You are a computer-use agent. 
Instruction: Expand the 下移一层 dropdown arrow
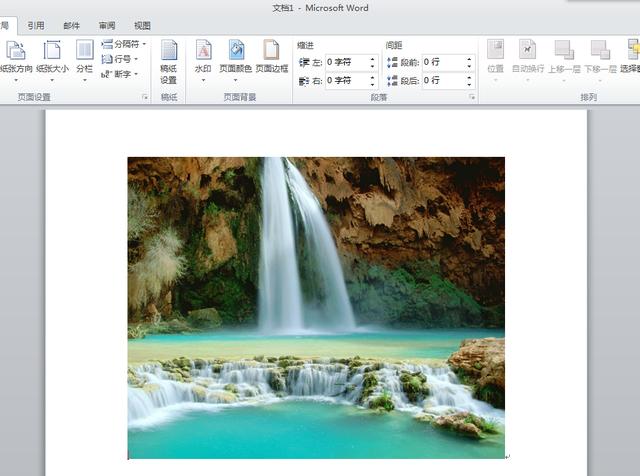pyautogui.click(x=600, y=80)
